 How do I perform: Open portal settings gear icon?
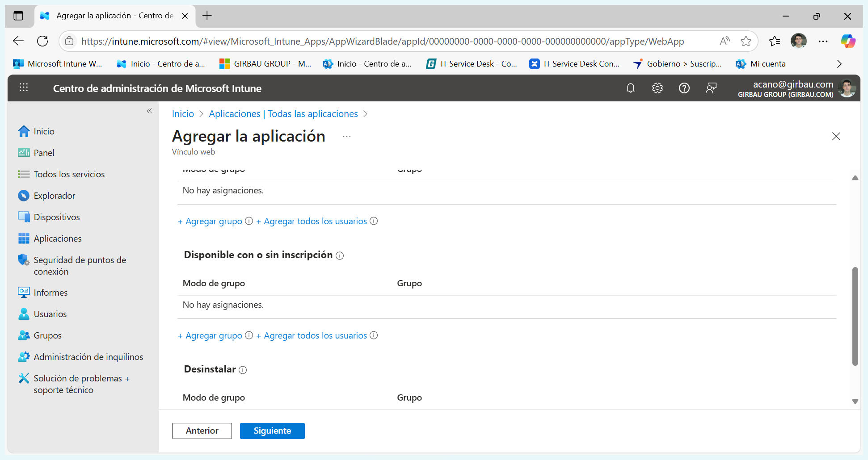(x=657, y=88)
